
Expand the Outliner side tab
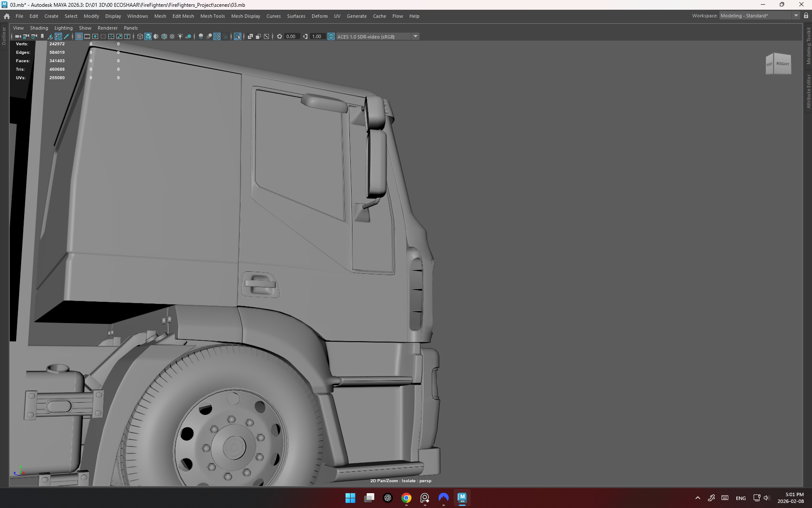click(4, 36)
